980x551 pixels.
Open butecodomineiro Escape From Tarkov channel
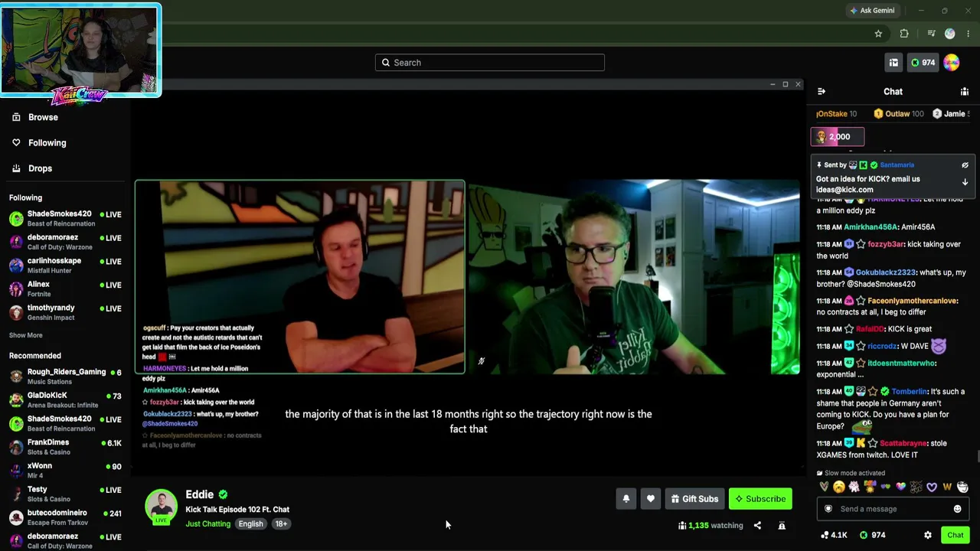[65, 517]
